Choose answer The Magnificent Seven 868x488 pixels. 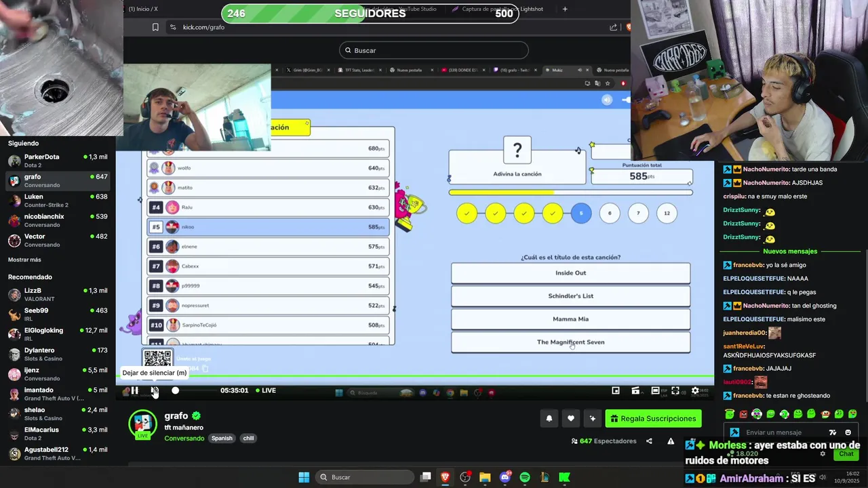[x=571, y=342]
